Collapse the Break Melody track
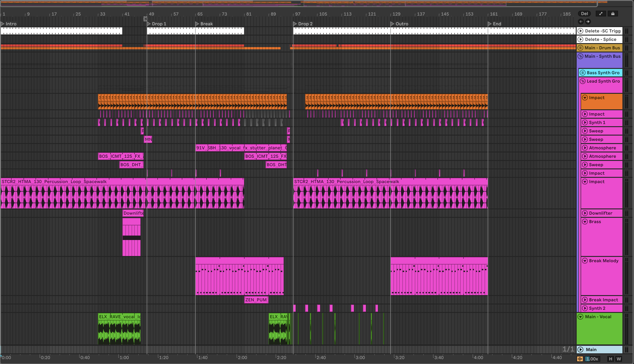 (x=585, y=261)
